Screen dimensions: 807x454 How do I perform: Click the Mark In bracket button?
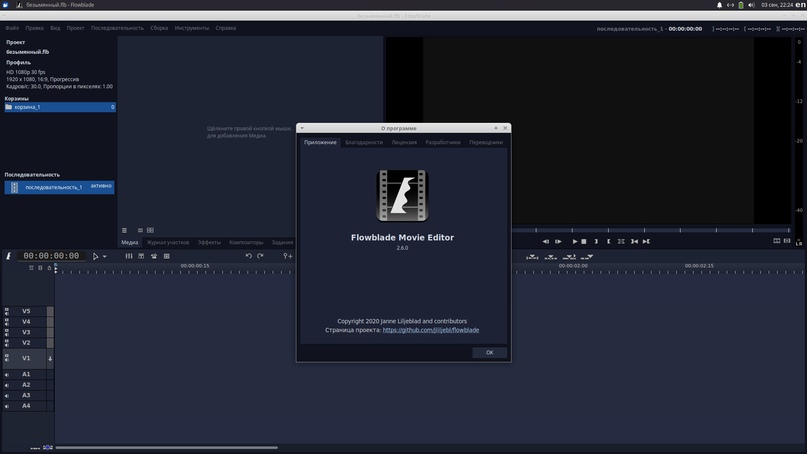(597, 241)
